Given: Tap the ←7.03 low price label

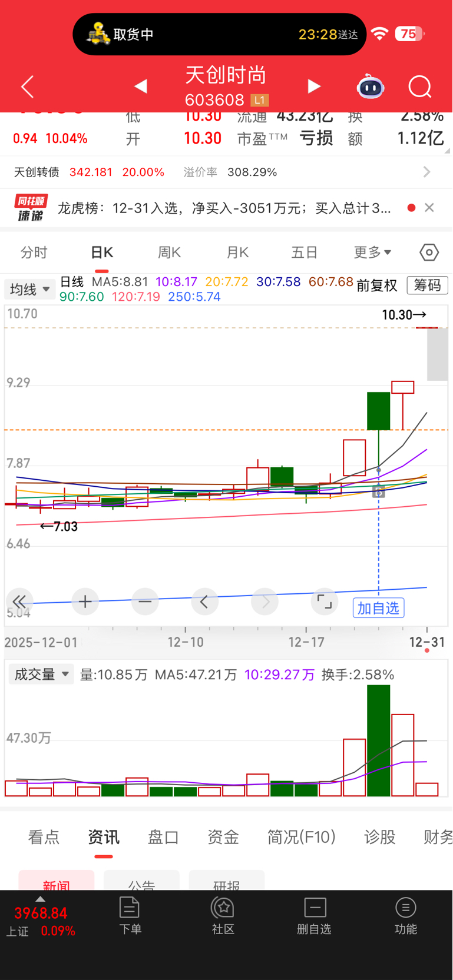Looking at the screenshot, I should tap(59, 526).
